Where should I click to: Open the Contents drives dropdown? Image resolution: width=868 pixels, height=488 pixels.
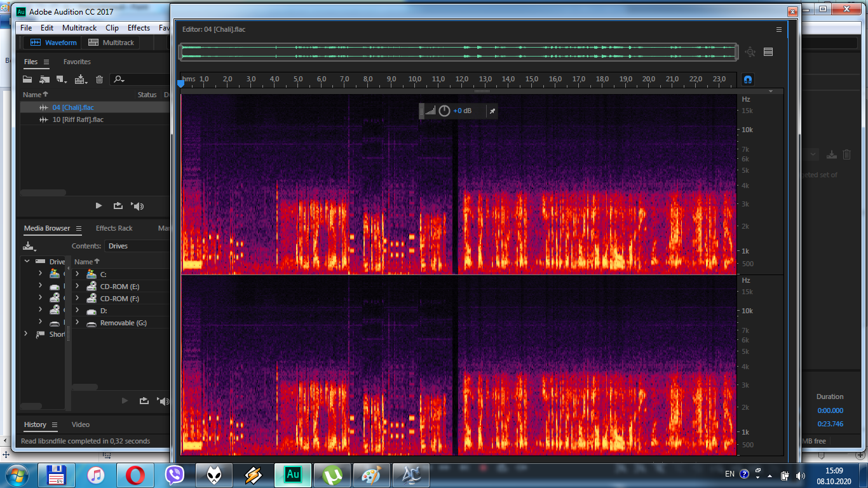coord(137,246)
